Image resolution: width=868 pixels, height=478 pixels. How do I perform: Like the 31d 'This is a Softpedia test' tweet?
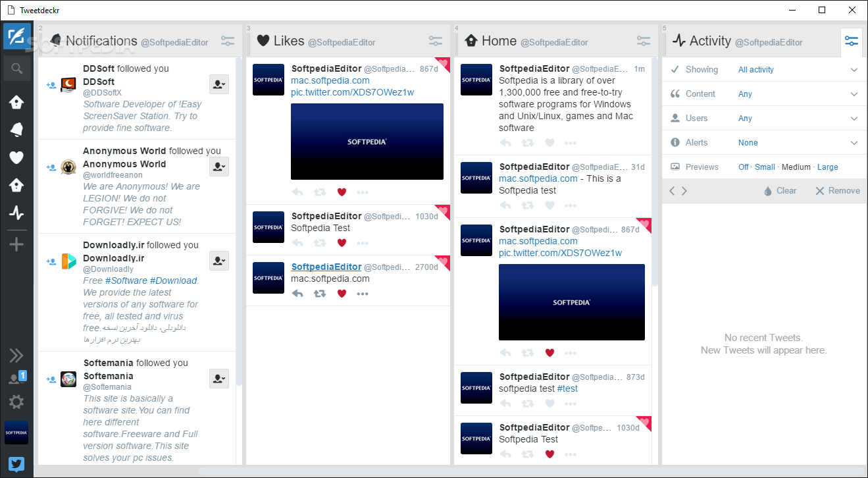point(549,205)
